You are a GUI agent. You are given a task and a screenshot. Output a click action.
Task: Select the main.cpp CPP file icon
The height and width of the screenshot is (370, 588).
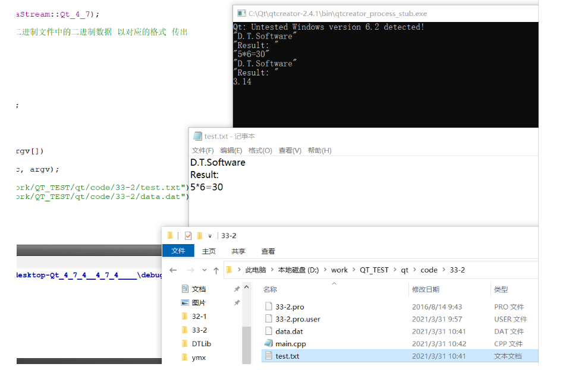pyautogui.click(x=269, y=343)
